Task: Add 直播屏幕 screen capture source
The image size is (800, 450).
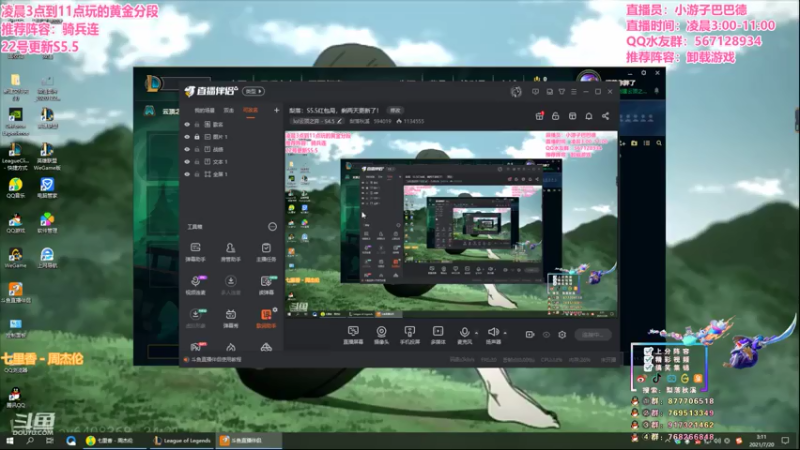Action: point(353,335)
